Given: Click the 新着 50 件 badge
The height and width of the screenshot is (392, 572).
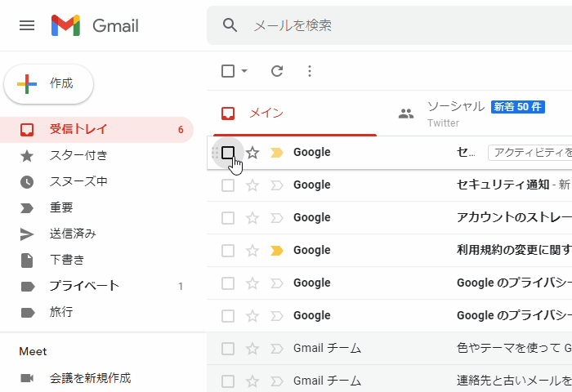Looking at the screenshot, I should tap(518, 107).
